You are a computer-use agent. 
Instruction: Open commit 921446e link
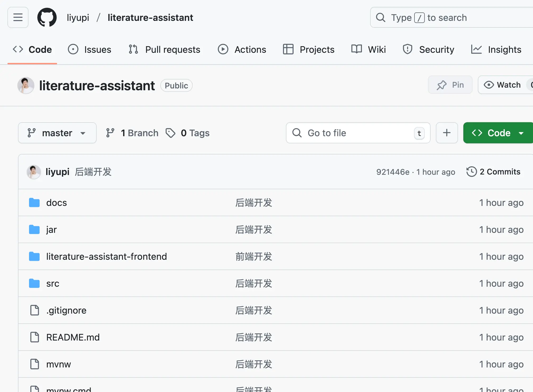(x=393, y=172)
